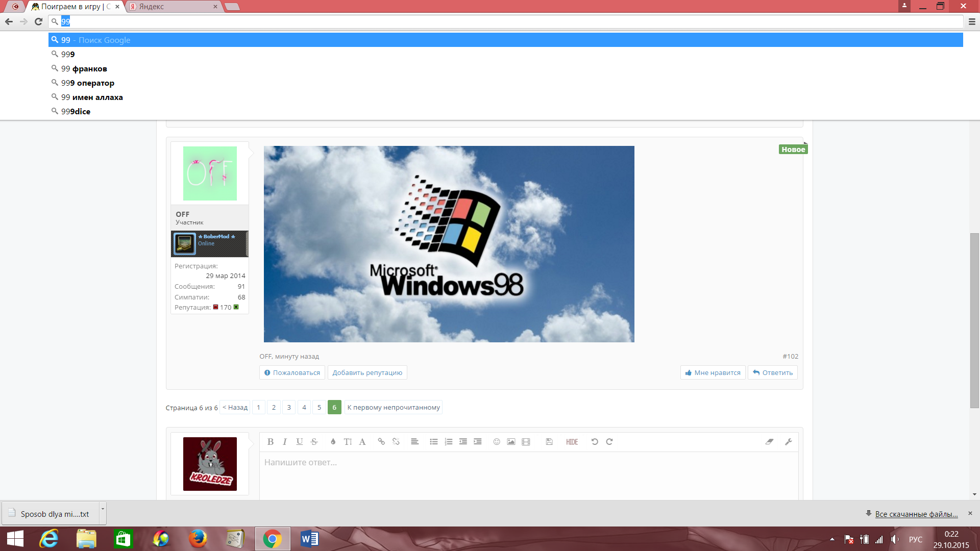Image resolution: width=980 pixels, height=551 pixels.
Task: Go to page 4 of thread
Action: pos(304,407)
